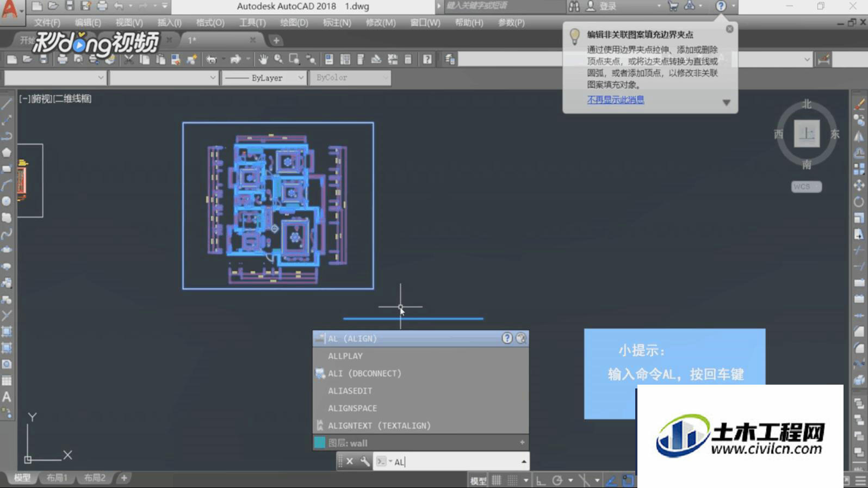Expand the snap mode options arrow in the status bar
Screen dimensions: 868x488
tap(526, 480)
